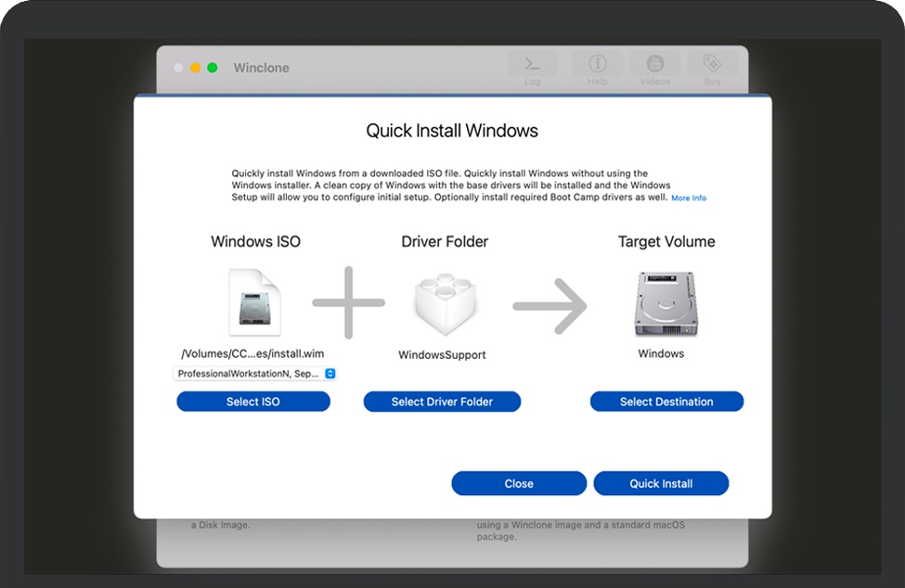The image size is (905, 588).
Task: Open the ProfessionalWorkstationN edition dropdown
Action: point(253,373)
